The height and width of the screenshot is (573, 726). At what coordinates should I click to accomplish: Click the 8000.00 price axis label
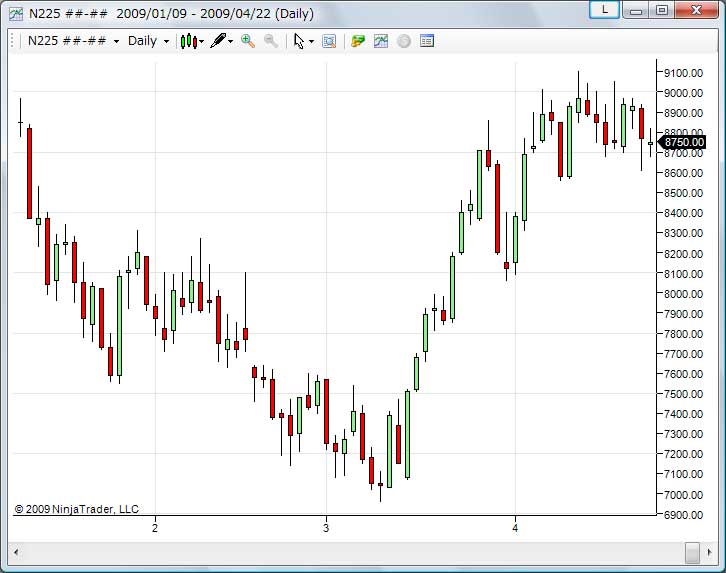coord(683,293)
